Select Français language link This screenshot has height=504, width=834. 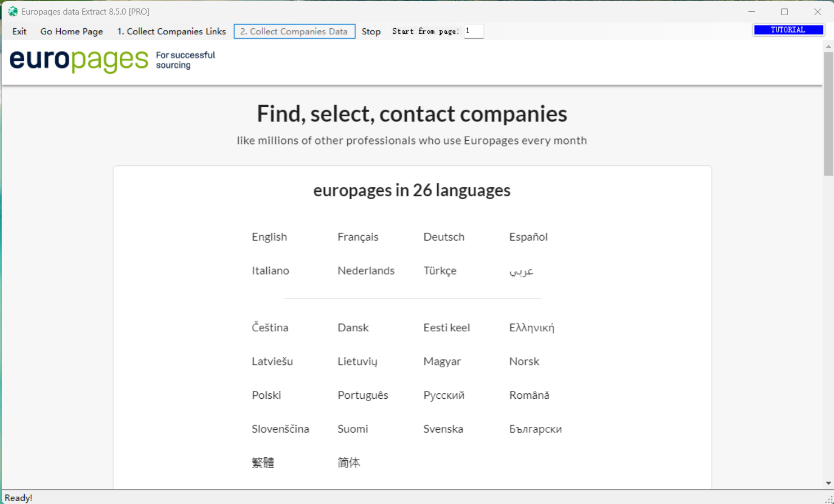pyautogui.click(x=358, y=237)
